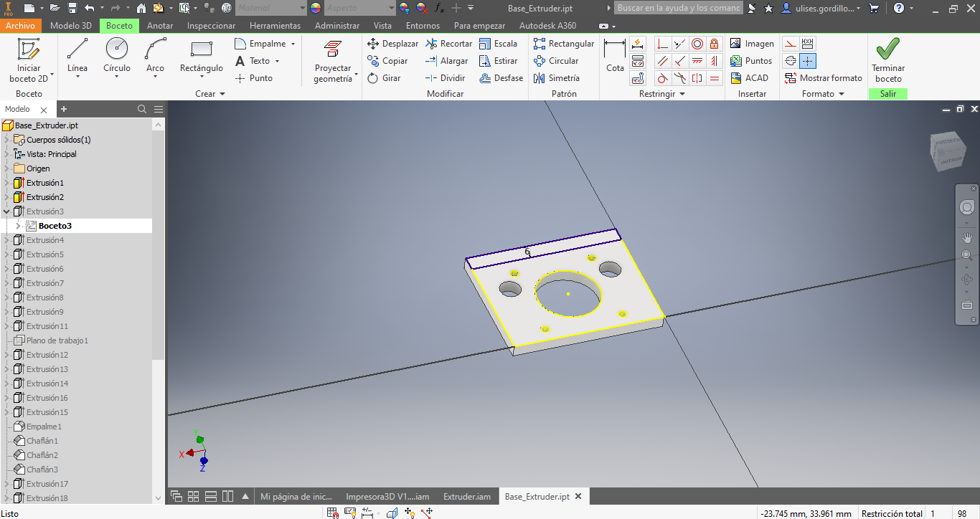980x519 pixels.
Task: Click the save icon in quick access toolbar
Action: coord(72,8)
